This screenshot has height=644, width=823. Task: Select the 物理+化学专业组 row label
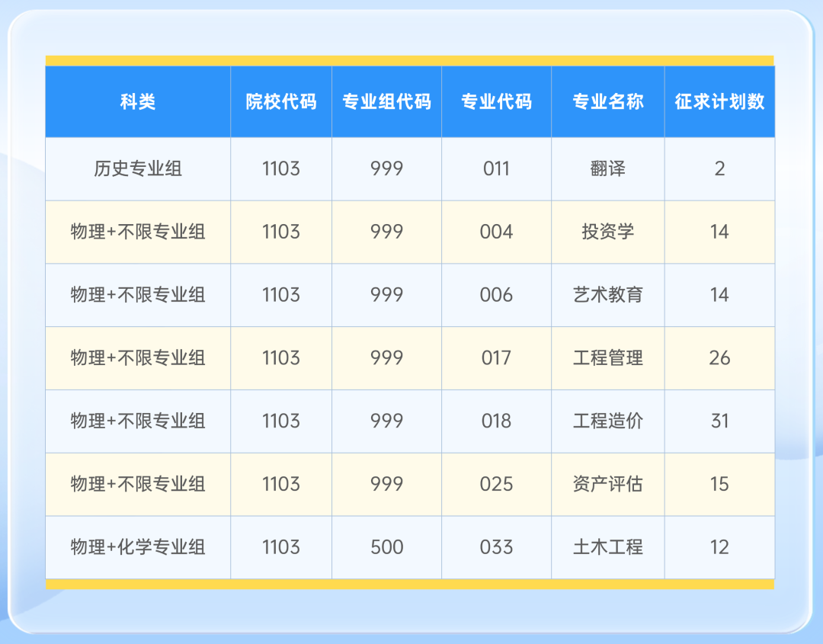tap(137, 547)
